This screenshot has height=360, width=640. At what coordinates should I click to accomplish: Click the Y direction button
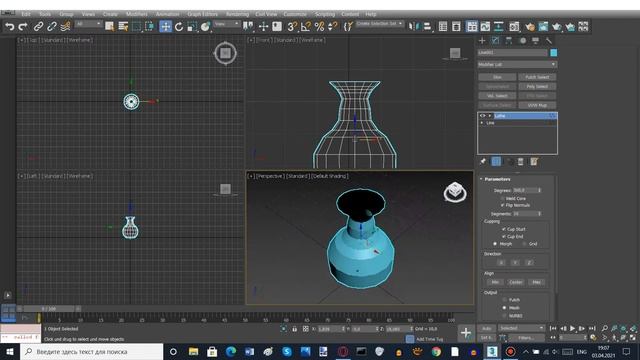pos(516,262)
